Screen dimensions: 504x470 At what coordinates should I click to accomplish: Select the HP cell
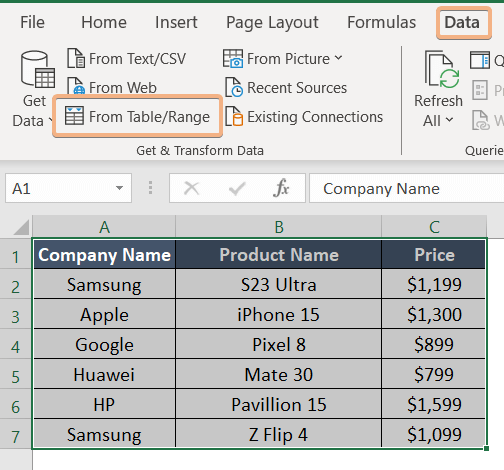[x=104, y=404]
